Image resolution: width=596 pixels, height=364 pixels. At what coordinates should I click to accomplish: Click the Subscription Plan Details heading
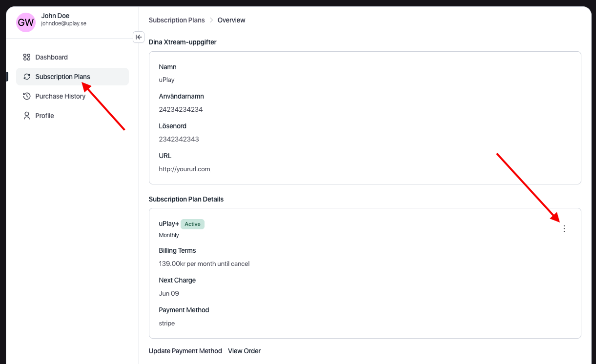point(186,199)
